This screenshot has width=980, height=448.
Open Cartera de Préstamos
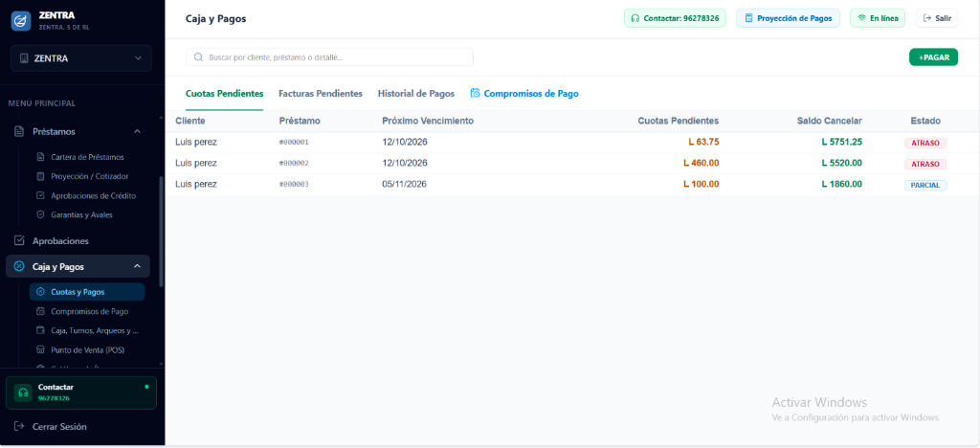(x=87, y=157)
